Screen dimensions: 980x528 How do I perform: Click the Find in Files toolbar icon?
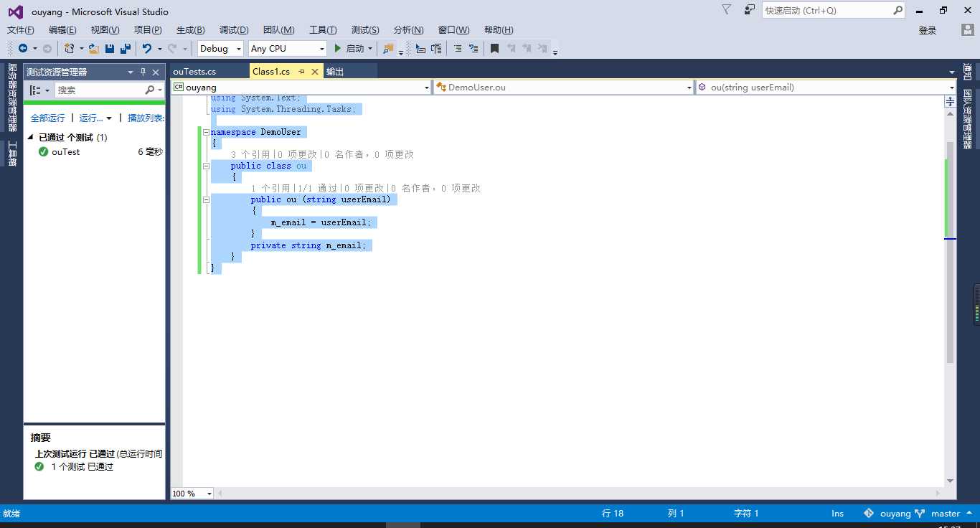[x=388, y=49]
